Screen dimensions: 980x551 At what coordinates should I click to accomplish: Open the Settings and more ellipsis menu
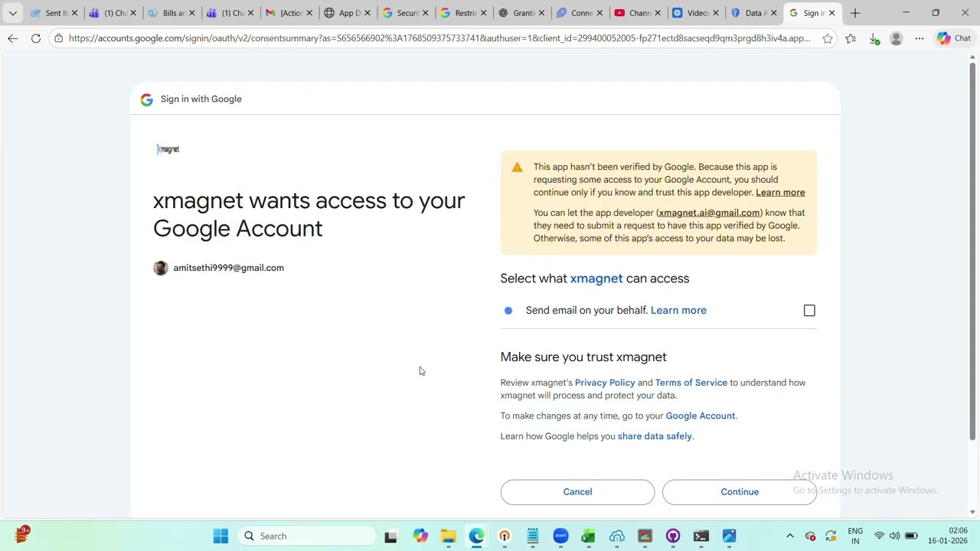click(x=919, y=38)
